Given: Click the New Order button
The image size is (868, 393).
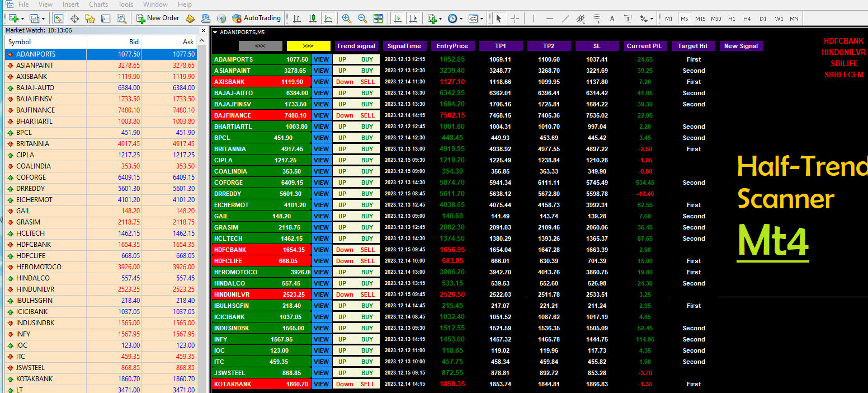Looking at the screenshot, I should coord(158,18).
